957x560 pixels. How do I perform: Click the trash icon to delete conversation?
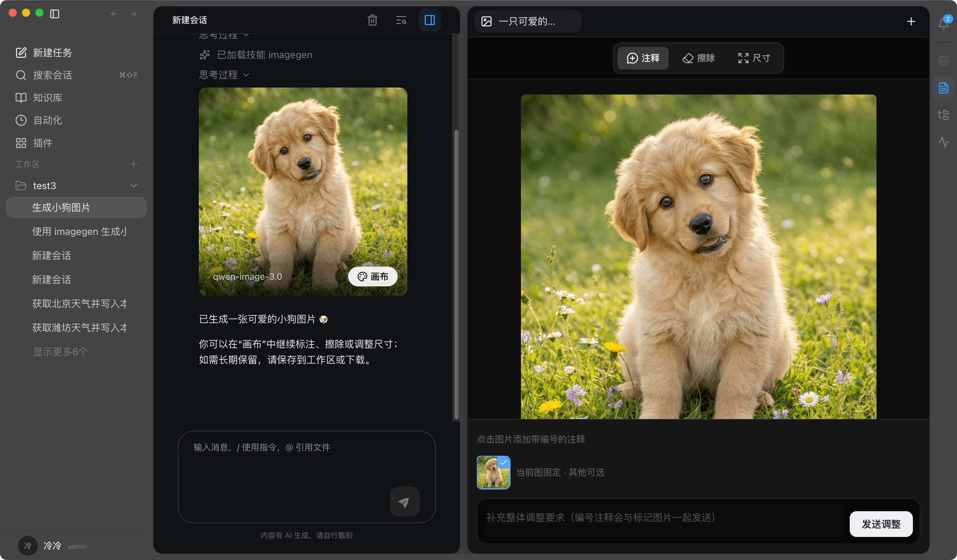[x=372, y=20]
